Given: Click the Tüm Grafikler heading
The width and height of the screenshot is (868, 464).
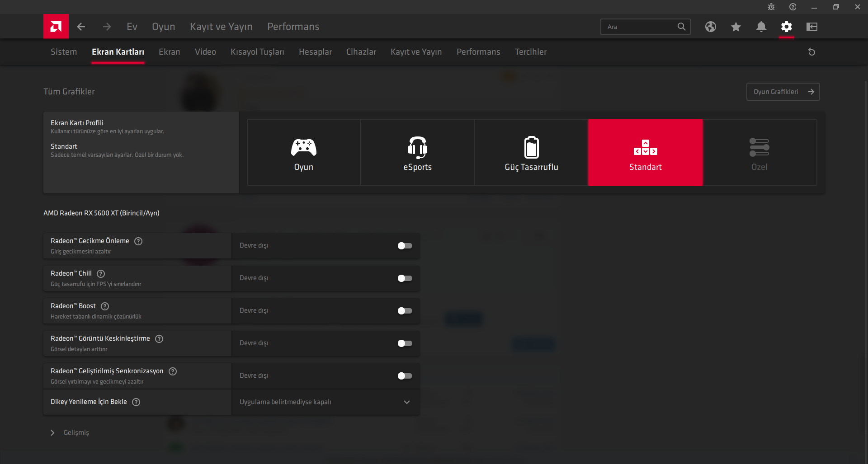Looking at the screenshot, I should point(69,92).
